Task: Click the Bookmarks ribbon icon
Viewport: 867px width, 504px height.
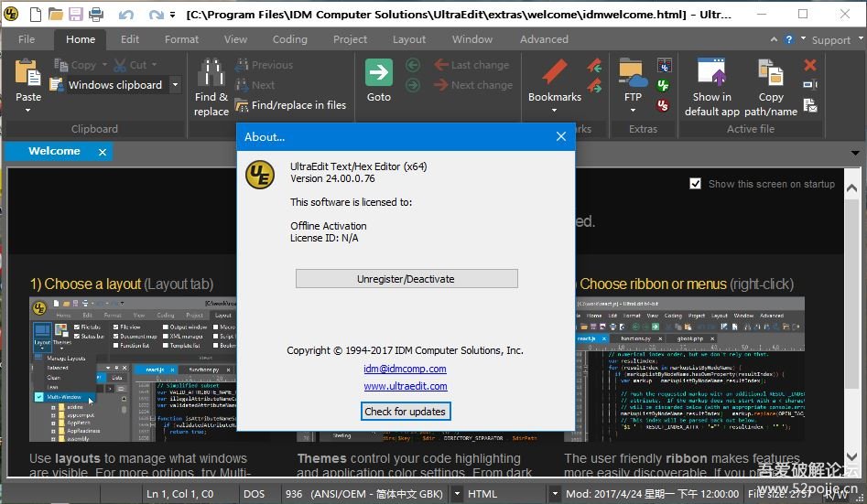Action: (x=554, y=72)
